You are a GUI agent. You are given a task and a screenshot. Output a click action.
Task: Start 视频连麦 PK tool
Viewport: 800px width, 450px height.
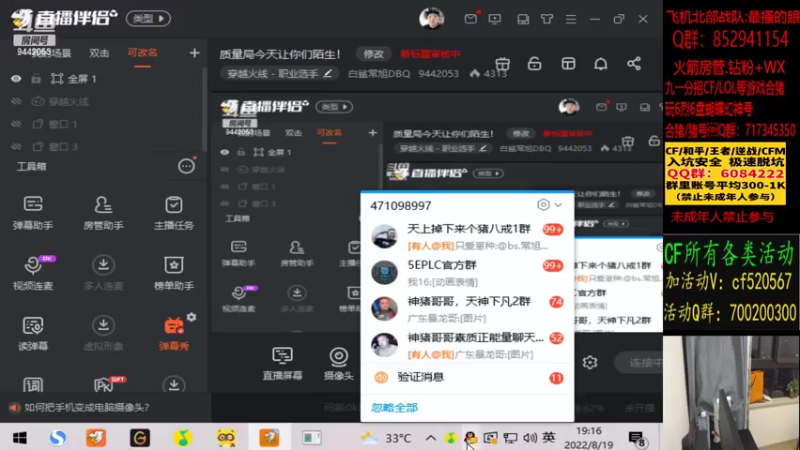(x=33, y=272)
